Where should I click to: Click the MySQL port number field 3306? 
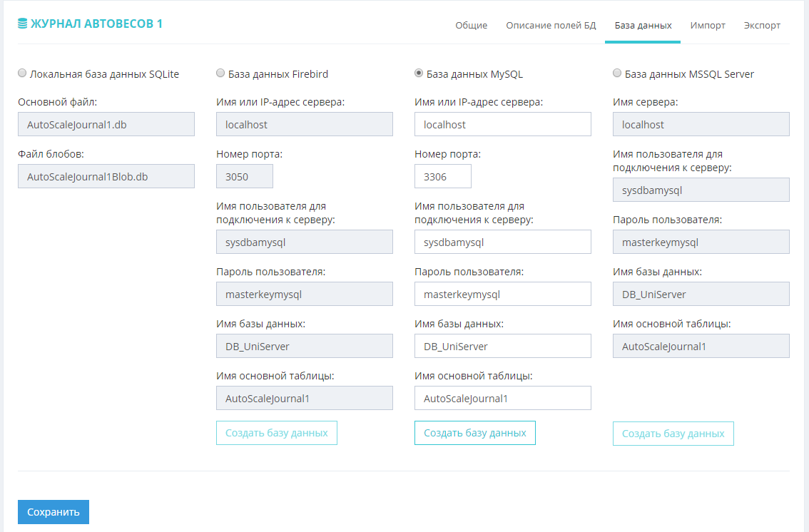pyautogui.click(x=442, y=176)
